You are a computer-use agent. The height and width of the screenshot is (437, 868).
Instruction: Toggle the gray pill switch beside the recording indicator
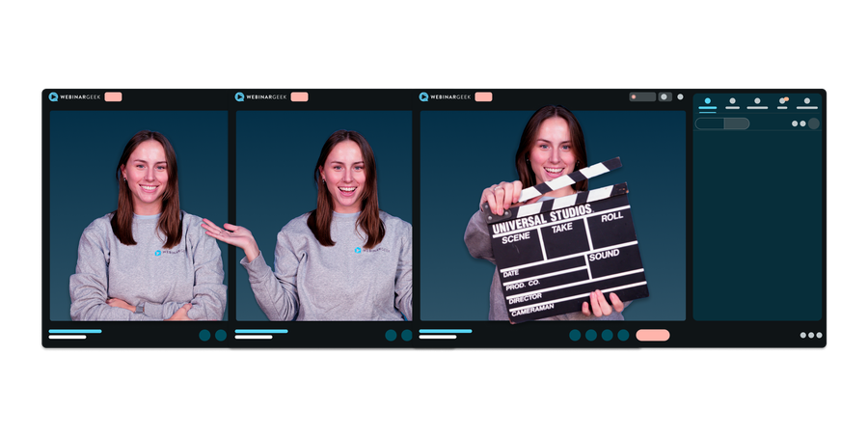[665, 96]
